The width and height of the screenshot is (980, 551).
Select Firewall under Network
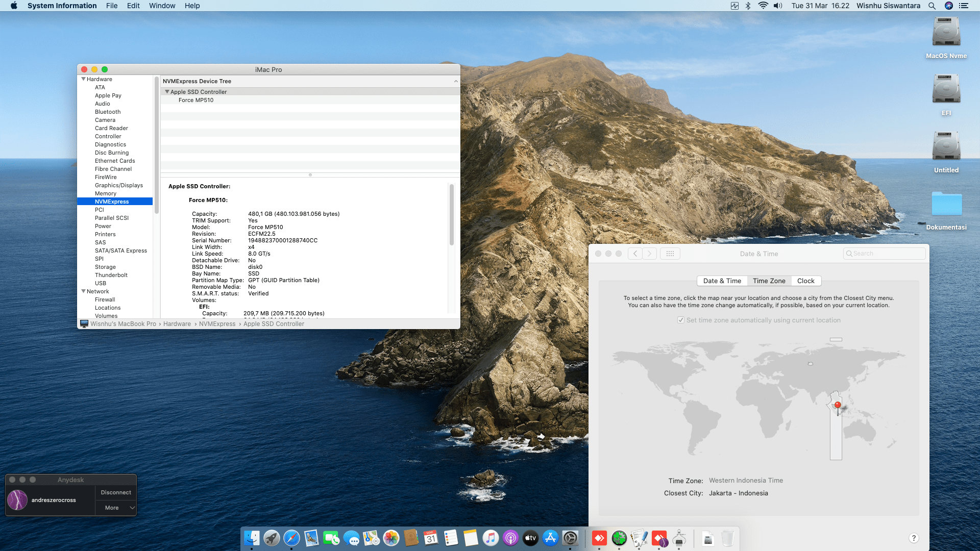(x=105, y=299)
